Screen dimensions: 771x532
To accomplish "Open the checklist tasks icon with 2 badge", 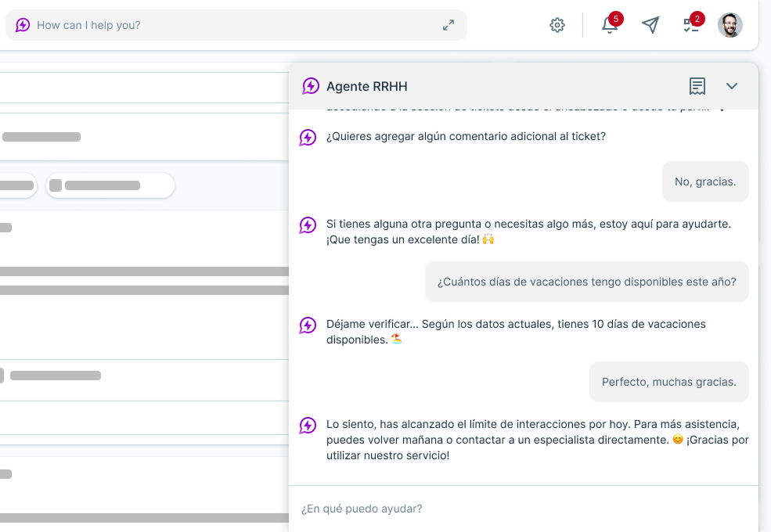I will (690, 25).
